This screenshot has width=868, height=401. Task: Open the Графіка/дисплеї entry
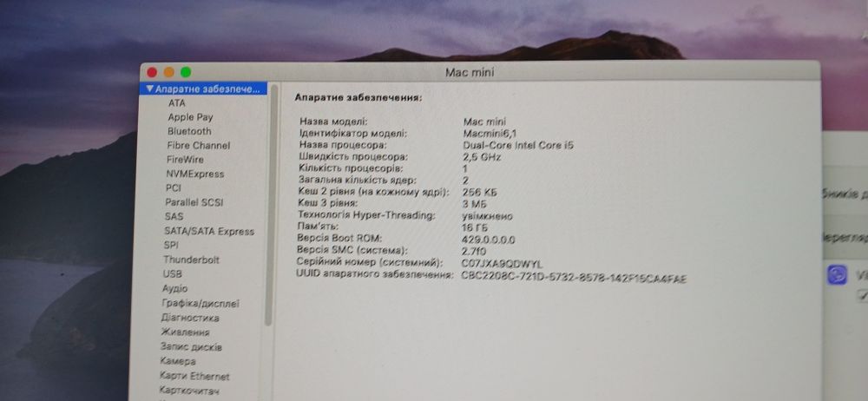(x=201, y=304)
